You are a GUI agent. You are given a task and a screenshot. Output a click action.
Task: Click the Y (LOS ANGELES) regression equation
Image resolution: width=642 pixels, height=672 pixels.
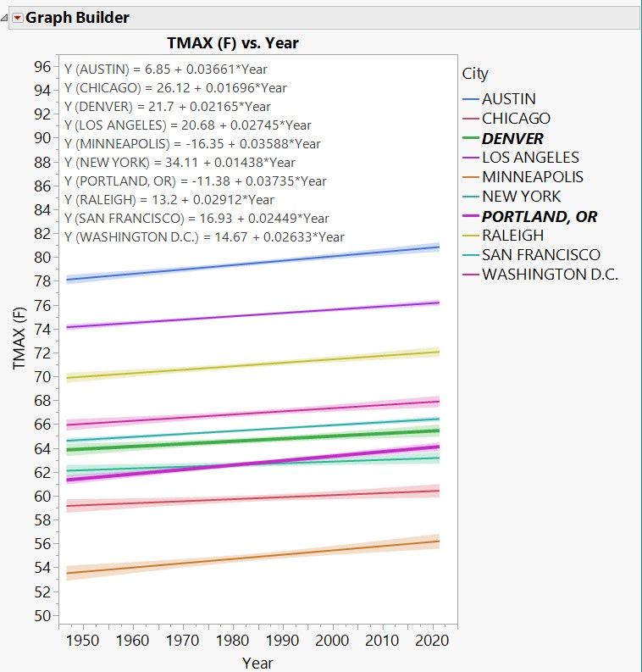pyautogui.click(x=187, y=125)
